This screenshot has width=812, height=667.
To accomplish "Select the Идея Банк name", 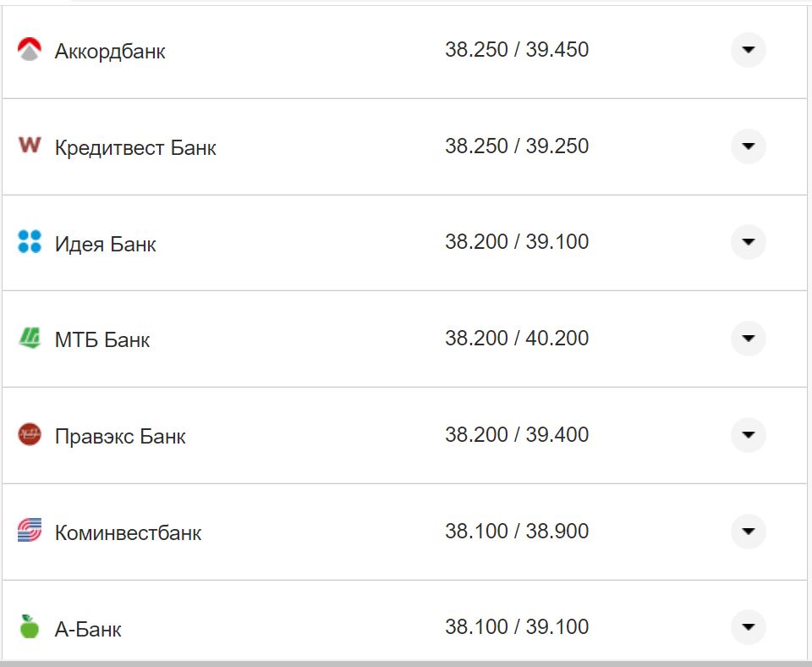I will (x=106, y=245).
